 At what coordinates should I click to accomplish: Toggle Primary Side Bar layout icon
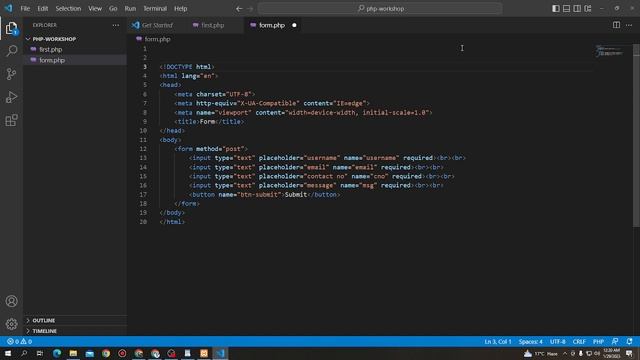coord(556,8)
